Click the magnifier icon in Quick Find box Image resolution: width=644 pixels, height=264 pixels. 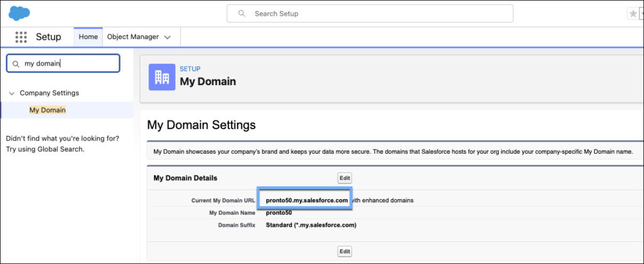[x=16, y=64]
